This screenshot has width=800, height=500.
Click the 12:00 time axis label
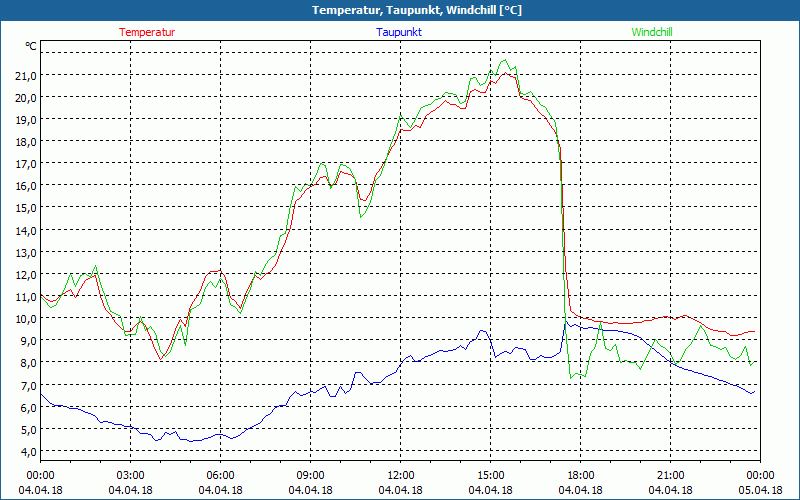coord(401,476)
